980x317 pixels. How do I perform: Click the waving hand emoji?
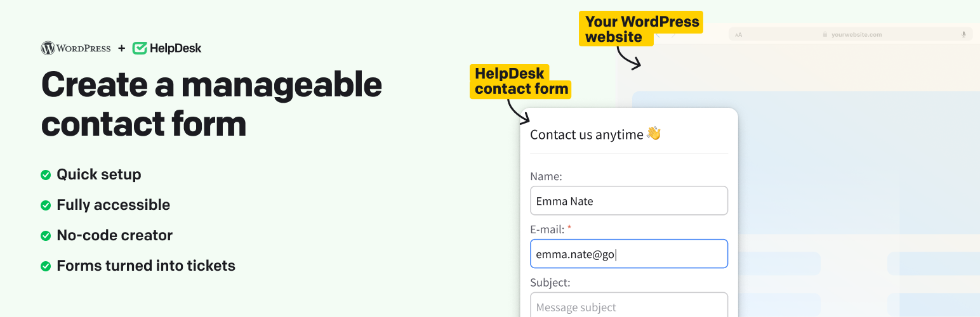coord(654,134)
